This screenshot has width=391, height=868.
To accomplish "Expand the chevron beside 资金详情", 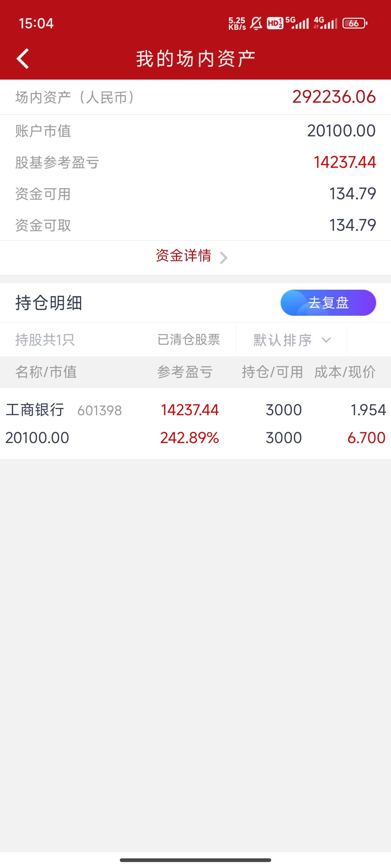I will (x=224, y=258).
